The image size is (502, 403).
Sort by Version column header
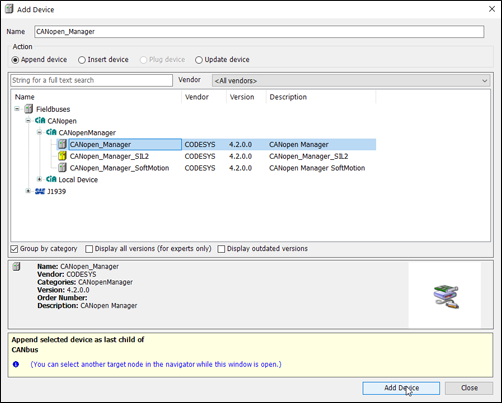pyautogui.click(x=246, y=97)
